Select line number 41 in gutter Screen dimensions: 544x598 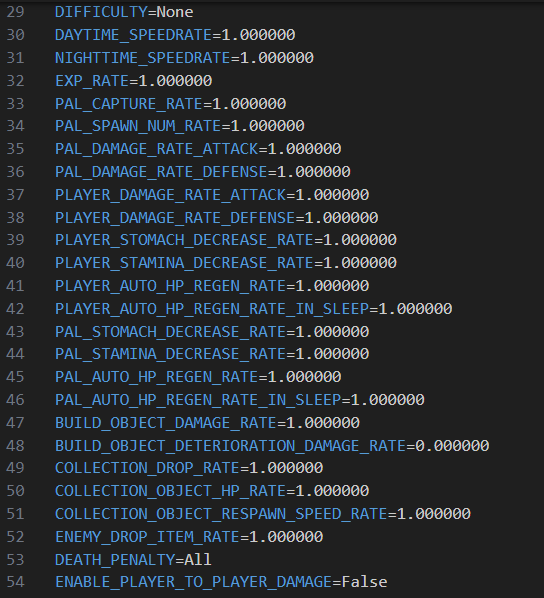[x=15, y=286]
